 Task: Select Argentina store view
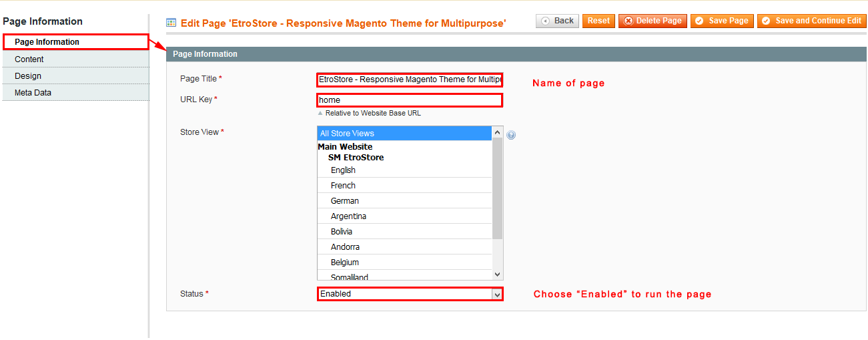click(x=404, y=216)
